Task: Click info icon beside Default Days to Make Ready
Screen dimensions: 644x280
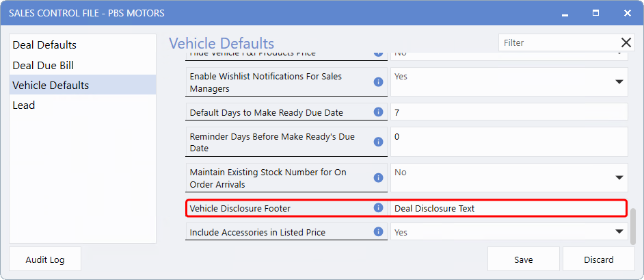Action: 378,112
